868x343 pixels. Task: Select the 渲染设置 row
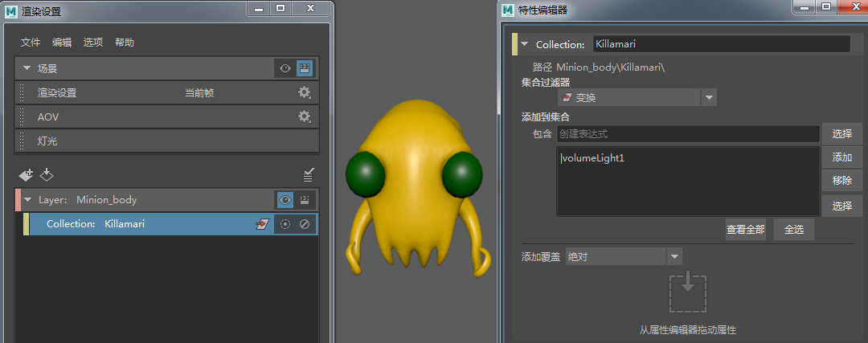167,93
